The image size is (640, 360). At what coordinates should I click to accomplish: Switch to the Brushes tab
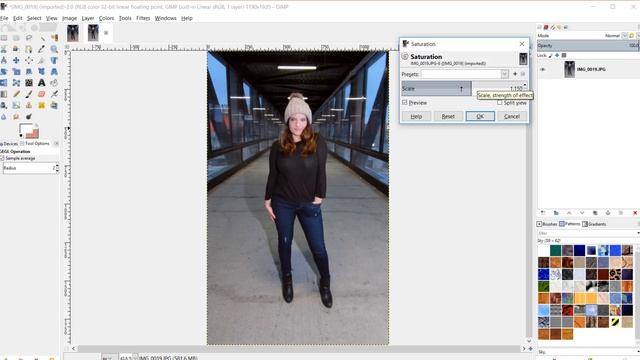click(547, 224)
